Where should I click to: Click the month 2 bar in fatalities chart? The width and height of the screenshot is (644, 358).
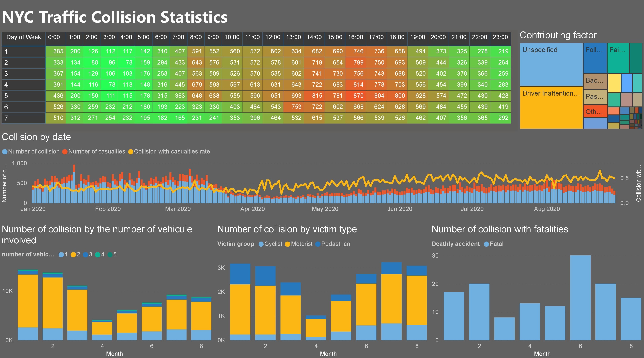479,312
